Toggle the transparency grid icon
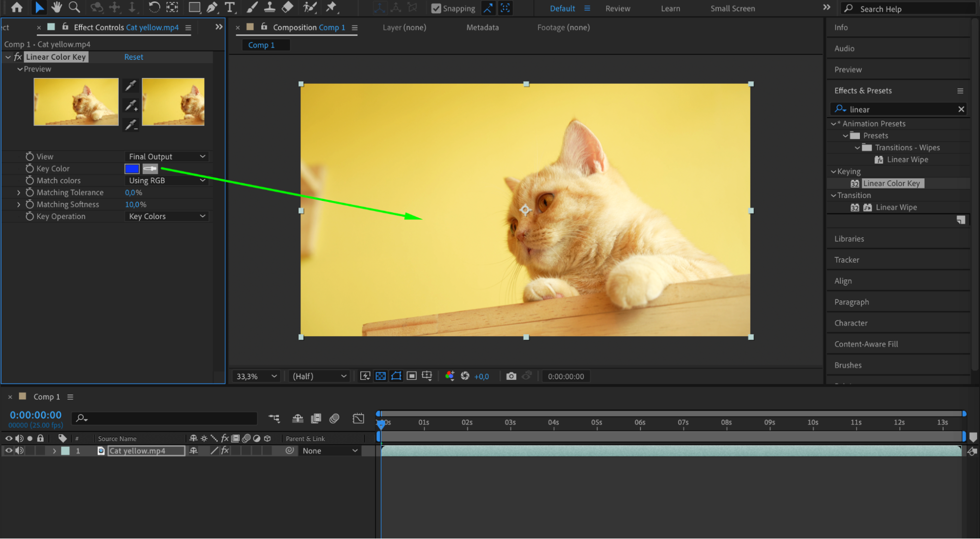The height and width of the screenshot is (539, 980). tap(380, 376)
